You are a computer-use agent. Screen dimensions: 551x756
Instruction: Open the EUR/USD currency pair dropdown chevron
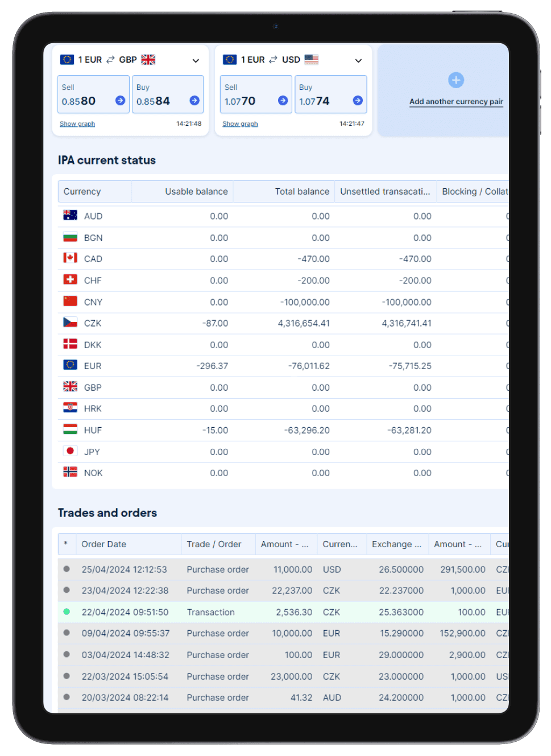pyautogui.click(x=358, y=60)
